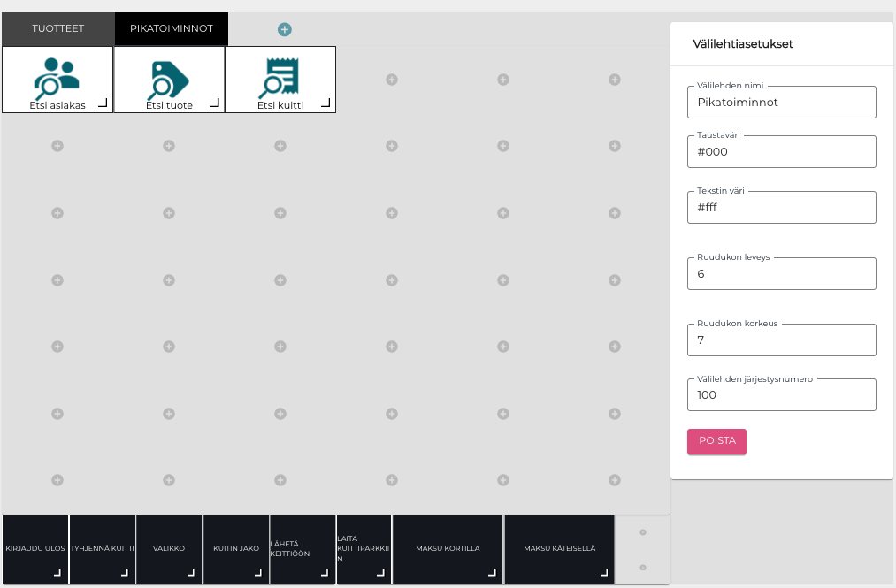
Task: Click the Etsi tuote product search icon
Action: pyautogui.click(x=168, y=78)
